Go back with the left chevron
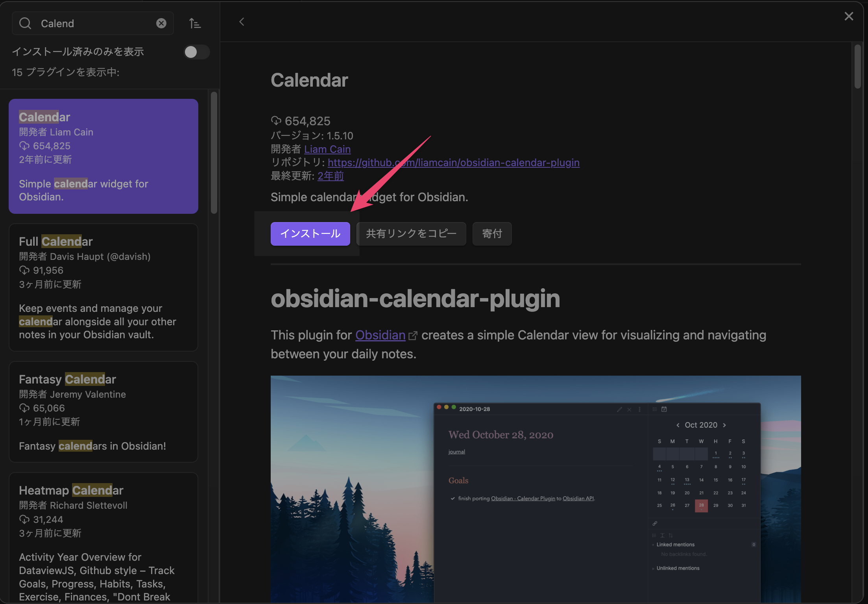The height and width of the screenshot is (604, 868). (242, 22)
